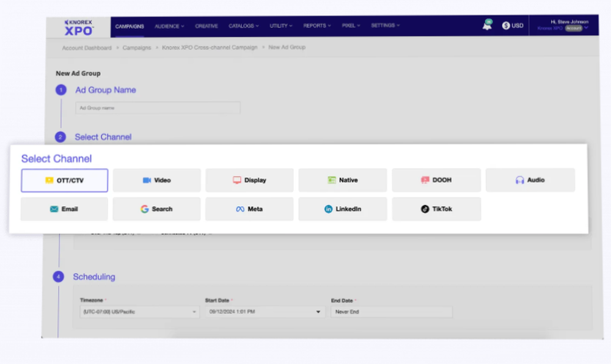611x364 pixels.
Task: Click the Knorex XPO logo
Action: [79, 27]
